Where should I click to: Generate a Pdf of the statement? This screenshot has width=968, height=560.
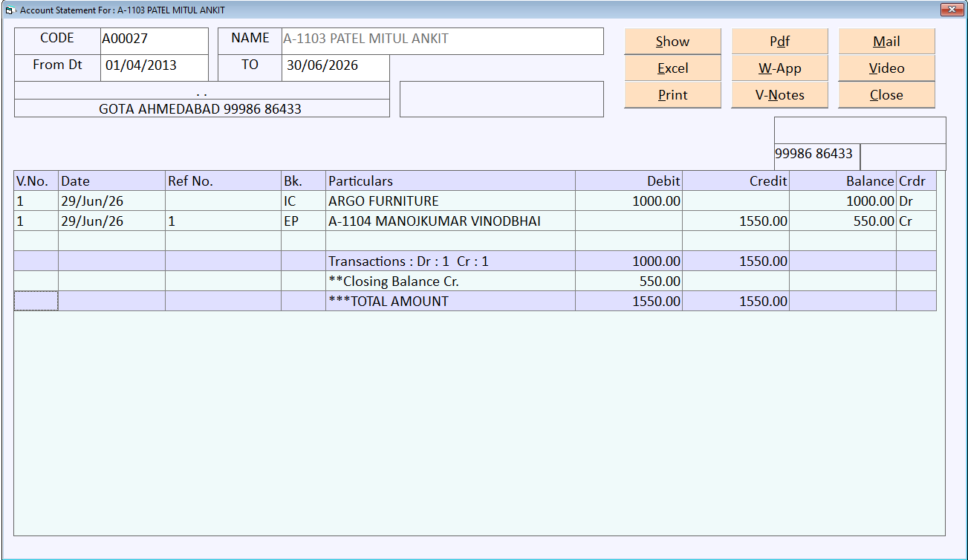[x=779, y=42]
